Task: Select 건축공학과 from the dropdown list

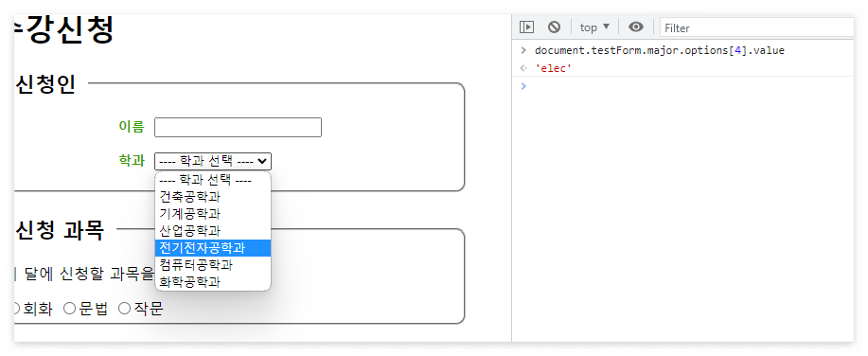Action: [x=213, y=197]
